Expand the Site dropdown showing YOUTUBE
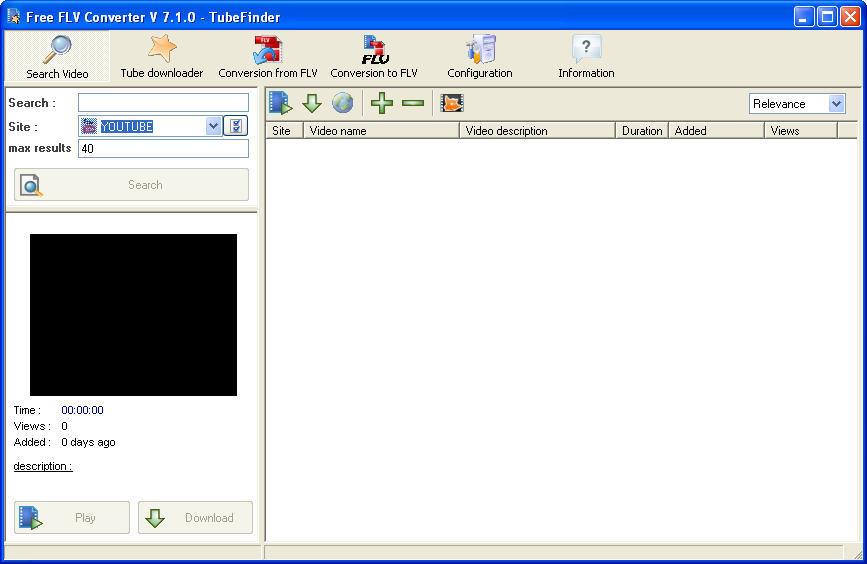The height and width of the screenshot is (564, 867). [x=213, y=126]
